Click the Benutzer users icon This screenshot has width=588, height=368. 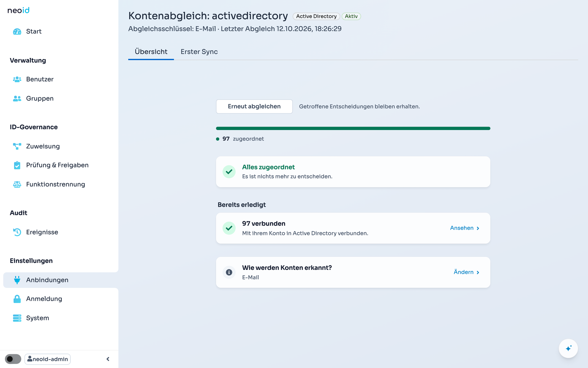pyautogui.click(x=17, y=79)
